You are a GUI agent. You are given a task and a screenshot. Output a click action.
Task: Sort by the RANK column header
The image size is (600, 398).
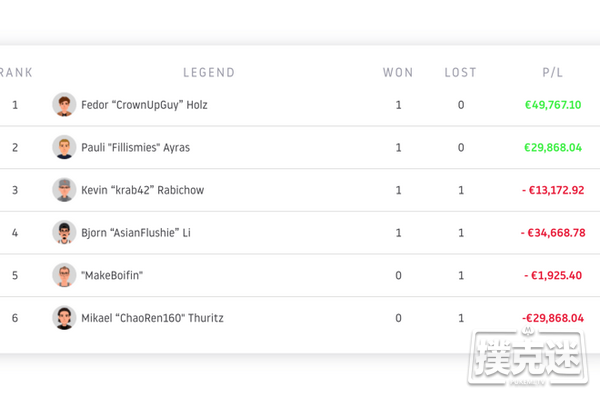coord(16,72)
